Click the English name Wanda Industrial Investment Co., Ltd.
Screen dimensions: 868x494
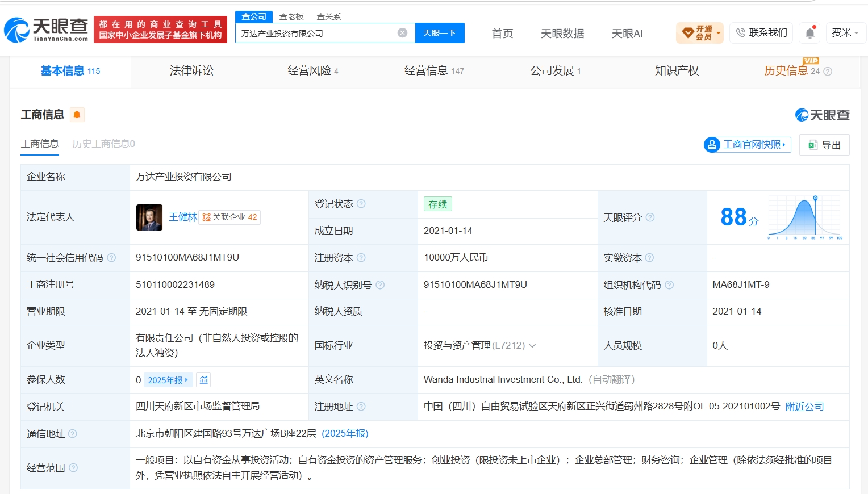pos(503,380)
